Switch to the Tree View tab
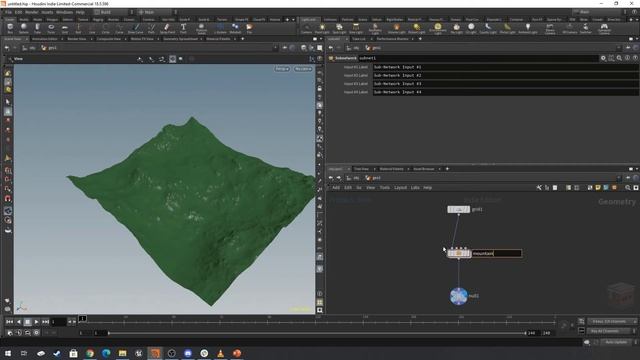 tap(361, 169)
